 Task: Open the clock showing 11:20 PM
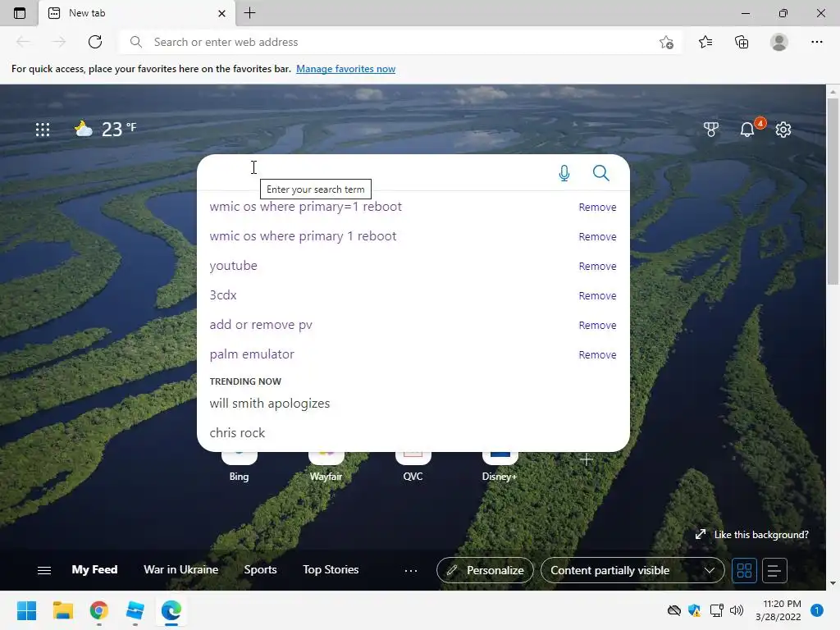(778, 610)
